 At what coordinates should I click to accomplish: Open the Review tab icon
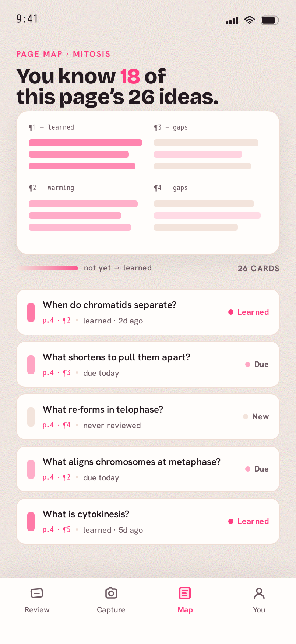(x=37, y=593)
